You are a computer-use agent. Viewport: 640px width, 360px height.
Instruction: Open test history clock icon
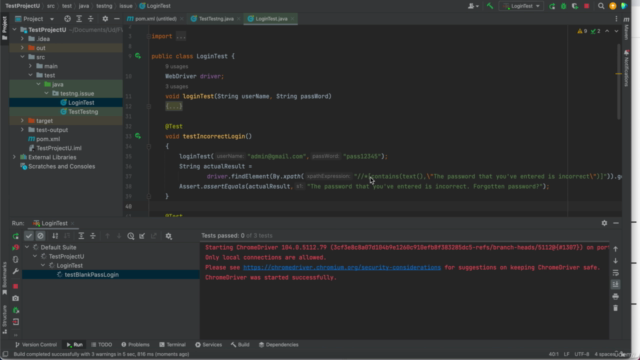click(131, 236)
